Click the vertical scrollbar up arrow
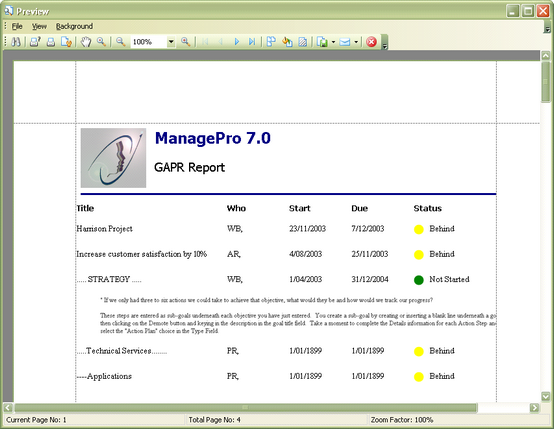 click(x=546, y=55)
